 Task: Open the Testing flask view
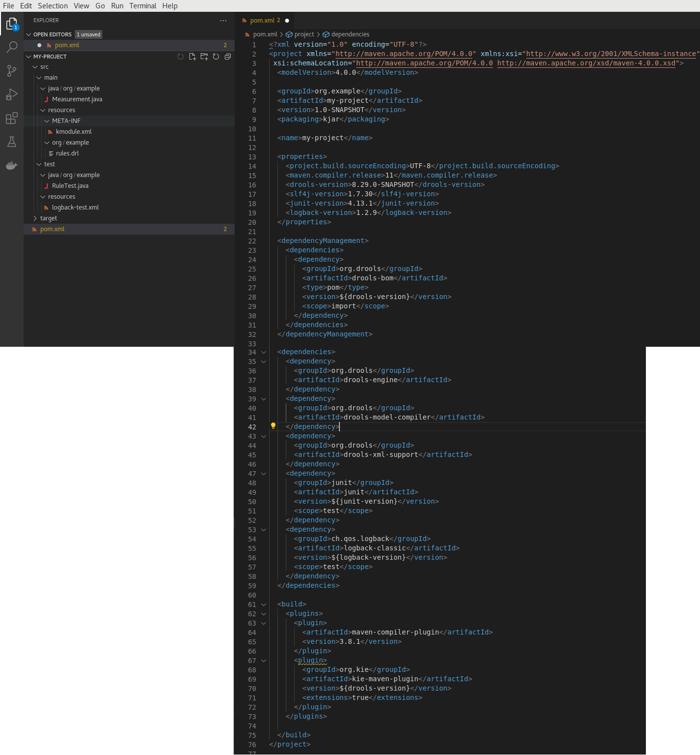[12, 142]
